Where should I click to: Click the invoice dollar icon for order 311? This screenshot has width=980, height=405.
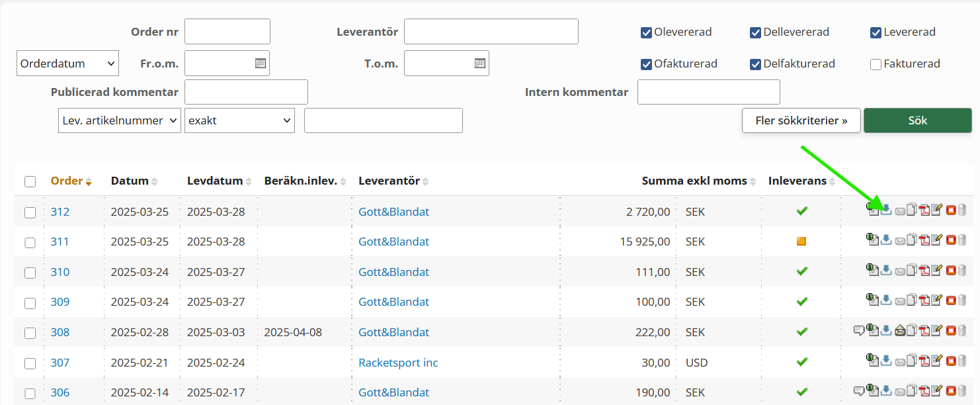[x=873, y=240]
